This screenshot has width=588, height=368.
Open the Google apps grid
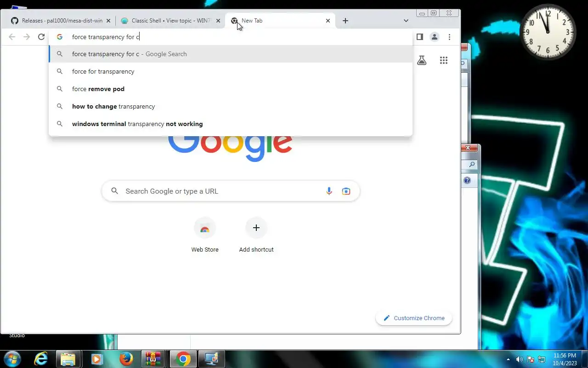pos(443,60)
